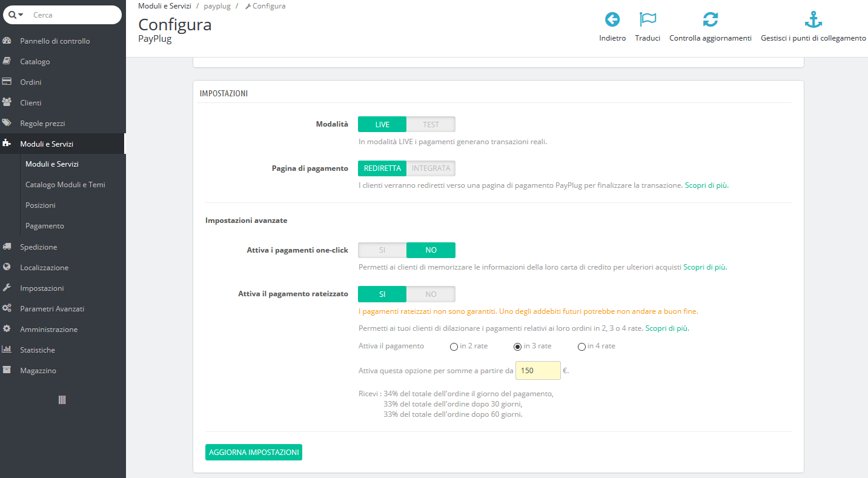Enable one-click payments with SI

382,250
